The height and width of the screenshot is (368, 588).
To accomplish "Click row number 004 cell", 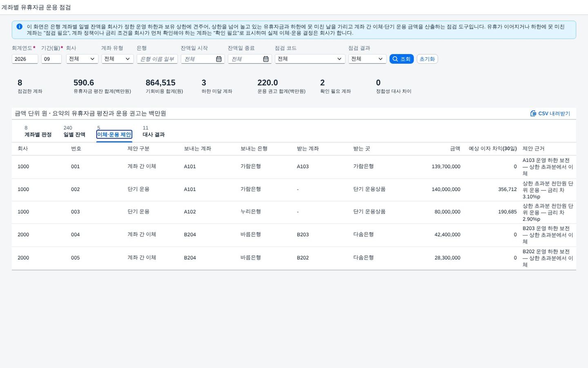I will coord(76,235).
